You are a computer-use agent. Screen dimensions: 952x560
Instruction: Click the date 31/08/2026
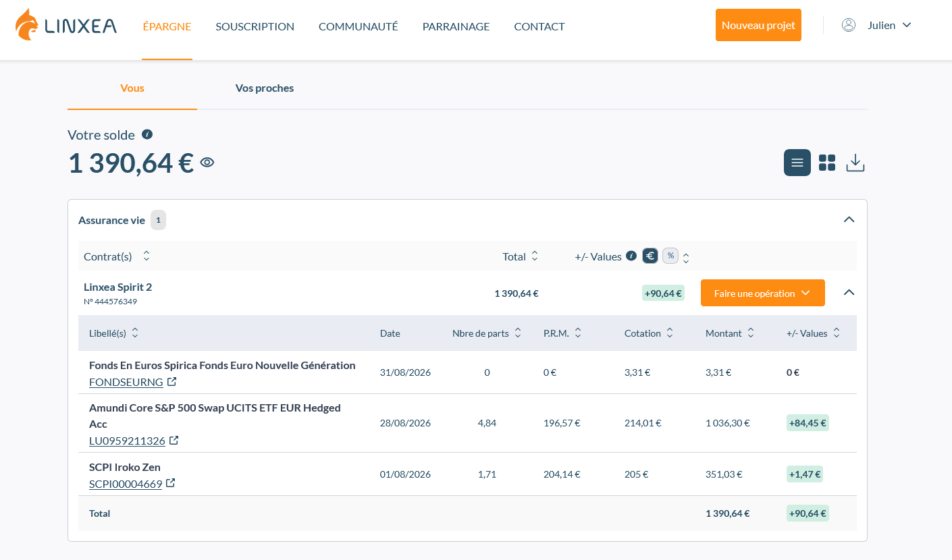[405, 372]
